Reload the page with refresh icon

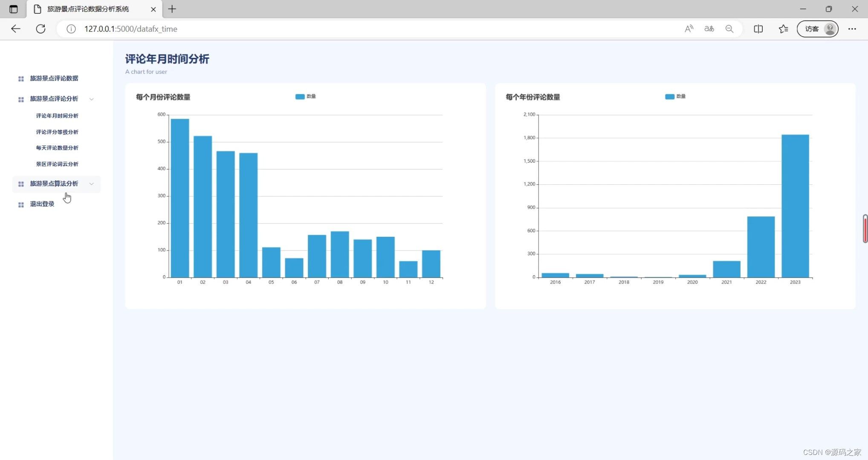point(41,29)
